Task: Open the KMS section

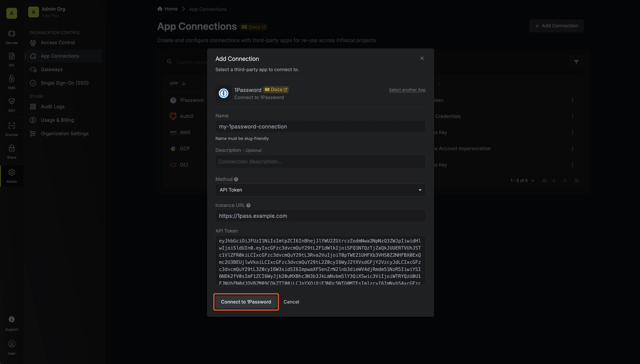Action: click(11, 82)
